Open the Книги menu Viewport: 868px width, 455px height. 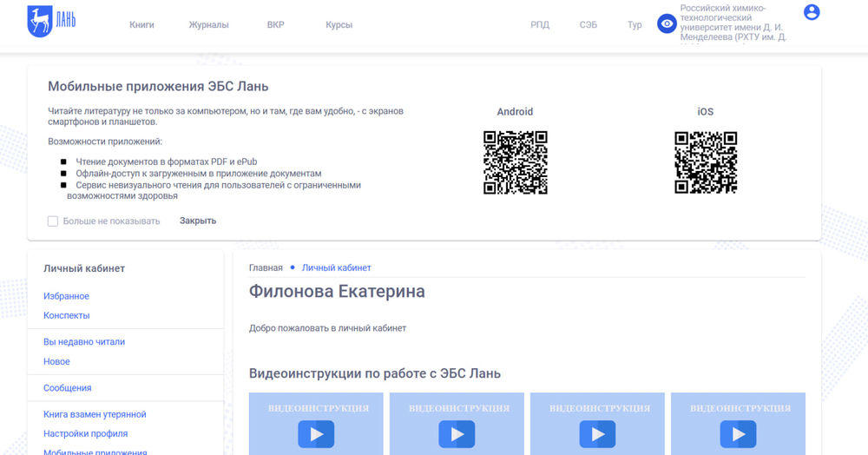point(141,25)
